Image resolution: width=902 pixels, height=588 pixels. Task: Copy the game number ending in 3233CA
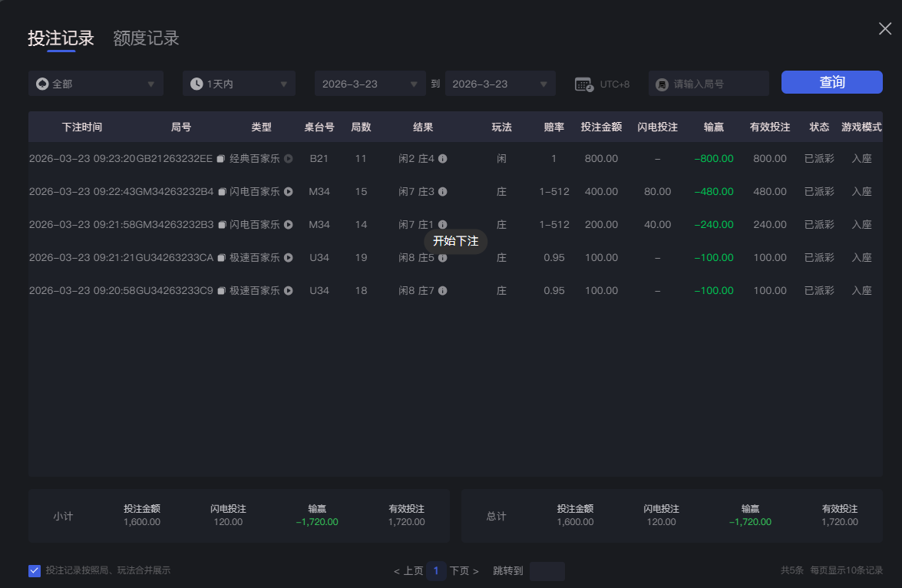point(220,257)
